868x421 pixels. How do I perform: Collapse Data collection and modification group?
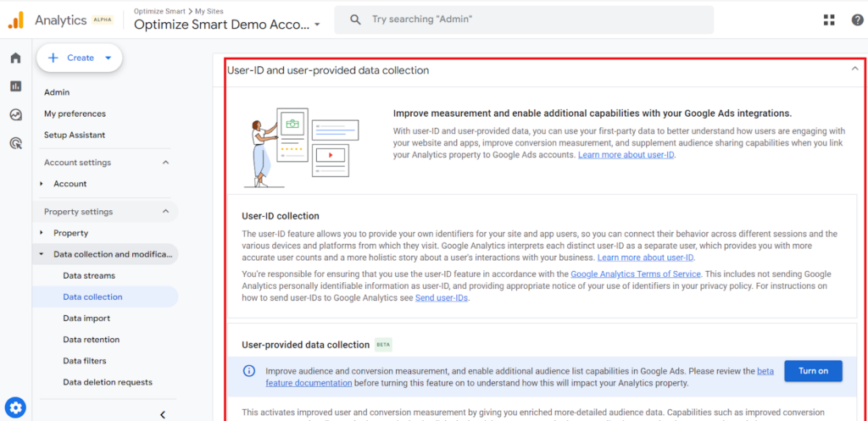(x=42, y=254)
